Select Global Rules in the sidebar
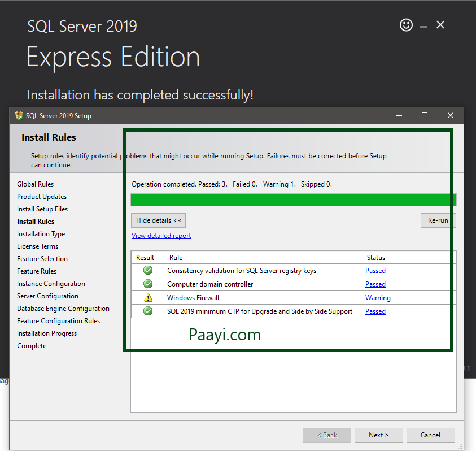 coord(35,184)
